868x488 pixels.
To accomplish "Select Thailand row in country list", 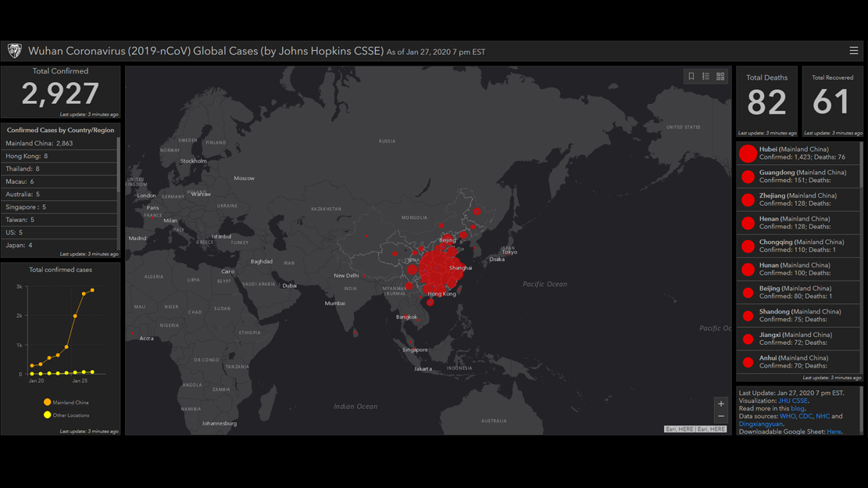I will pos(22,169).
